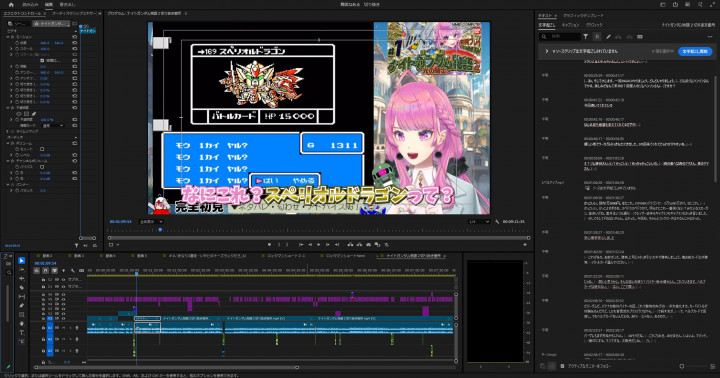720x378 pixels.
Task: Open the zoom level dropdown in program monitor
Action: point(151,221)
